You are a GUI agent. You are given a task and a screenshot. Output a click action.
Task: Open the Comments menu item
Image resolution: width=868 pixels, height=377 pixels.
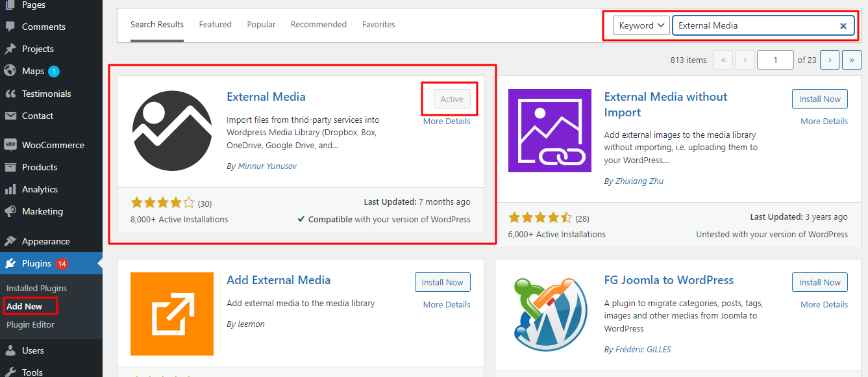pyautogui.click(x=51, y=27)
